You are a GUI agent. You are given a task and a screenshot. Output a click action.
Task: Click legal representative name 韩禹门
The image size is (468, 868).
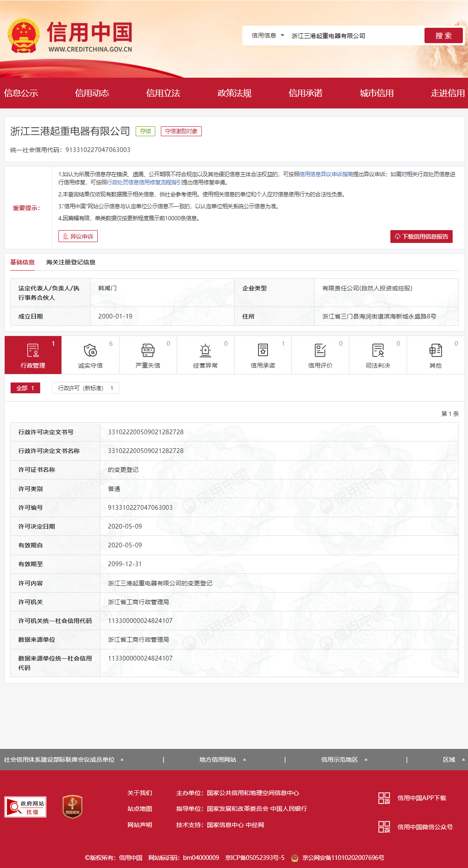point(108,288)
